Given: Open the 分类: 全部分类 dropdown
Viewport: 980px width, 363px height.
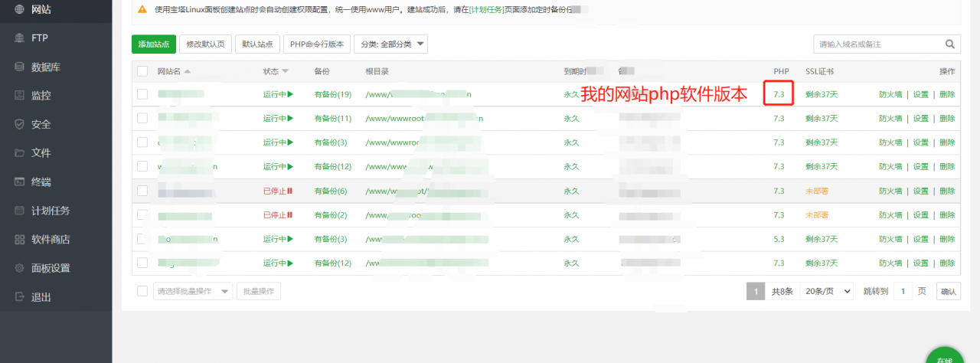Looking at the screenshot, I should tap(390, 44).
